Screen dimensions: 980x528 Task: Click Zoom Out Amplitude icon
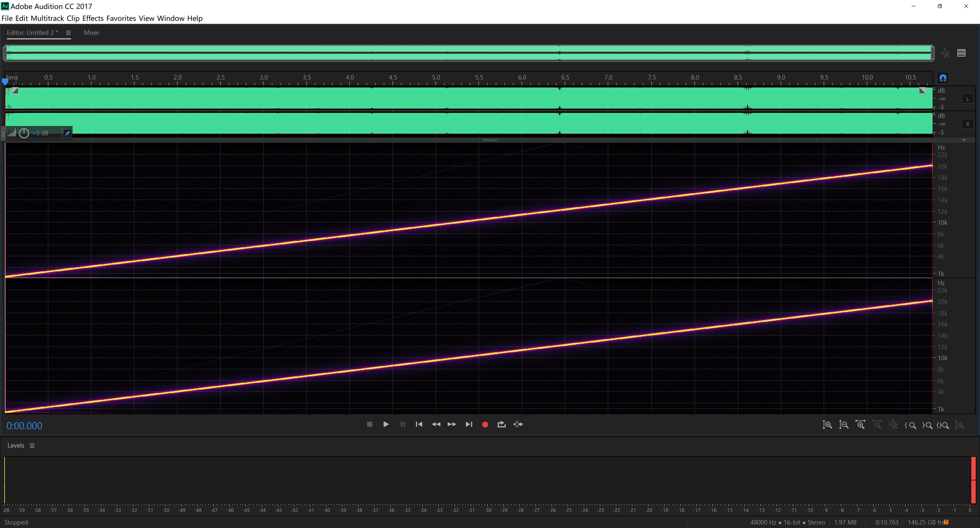tap(844, 425)
